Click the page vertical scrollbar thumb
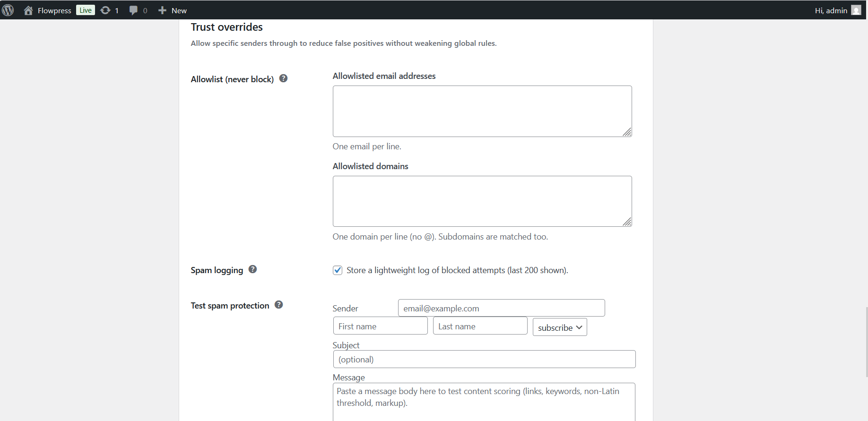This screenshot has width=868, height=421. point(867,342)
